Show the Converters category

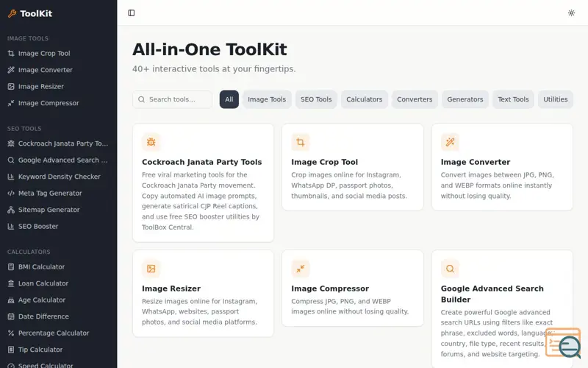[415, 99]
